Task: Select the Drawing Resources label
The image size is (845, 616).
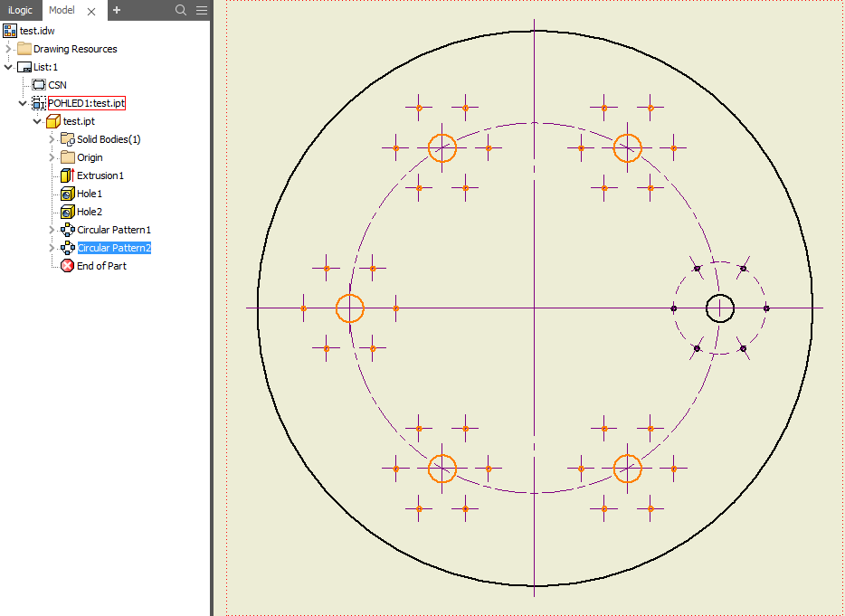Action: click(75, 49)
